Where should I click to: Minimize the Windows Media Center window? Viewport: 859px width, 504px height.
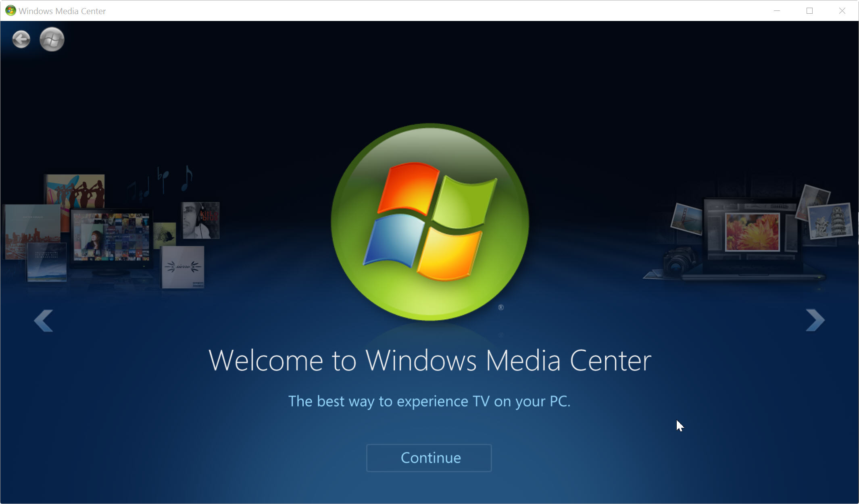pyautogui.click(x=777, y=11)
